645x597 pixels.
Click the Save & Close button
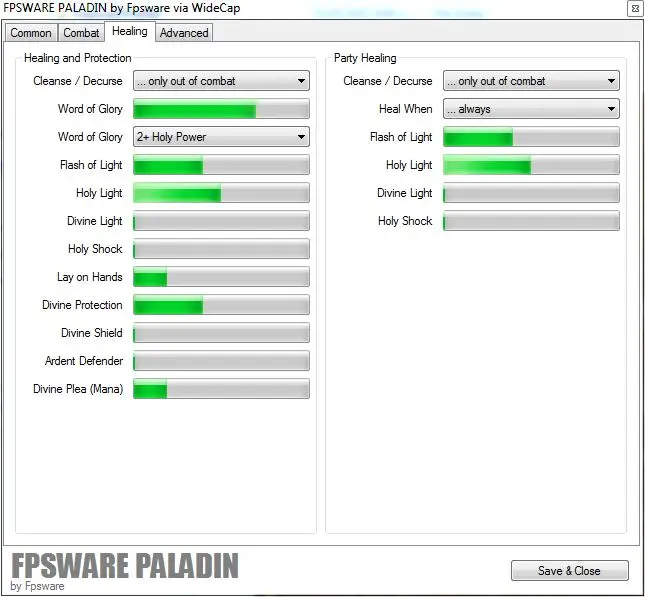569,571
